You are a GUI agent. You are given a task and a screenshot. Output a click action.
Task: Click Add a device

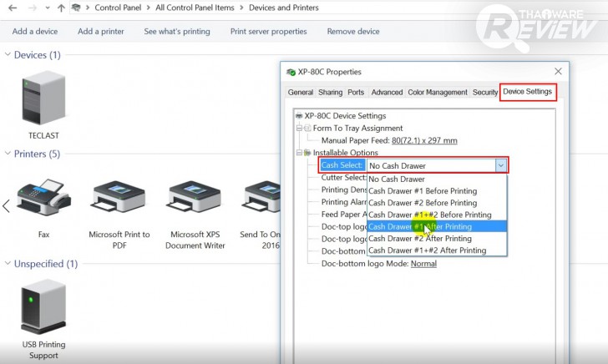point(35,32)
